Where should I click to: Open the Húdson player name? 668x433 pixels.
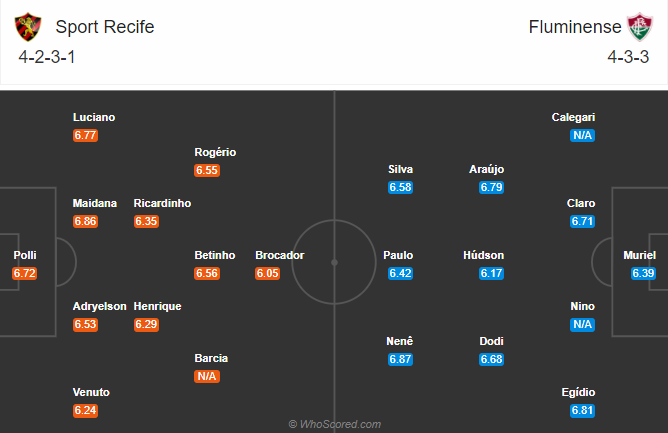(x=484, y=255)
